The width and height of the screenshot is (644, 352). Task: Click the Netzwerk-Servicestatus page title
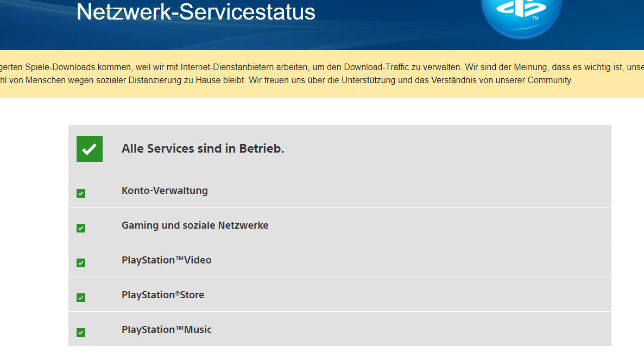pos(196,11)
